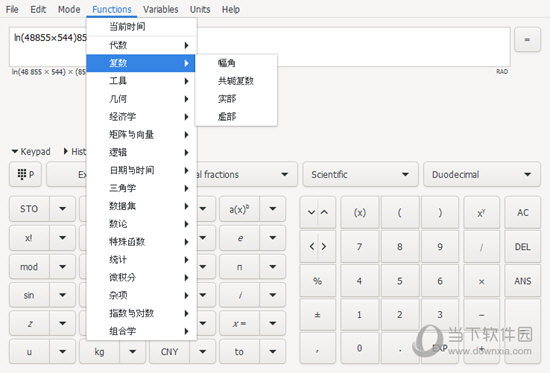
Task: Select 幅角 in the 复数 submenu
Action: (236, 63)
